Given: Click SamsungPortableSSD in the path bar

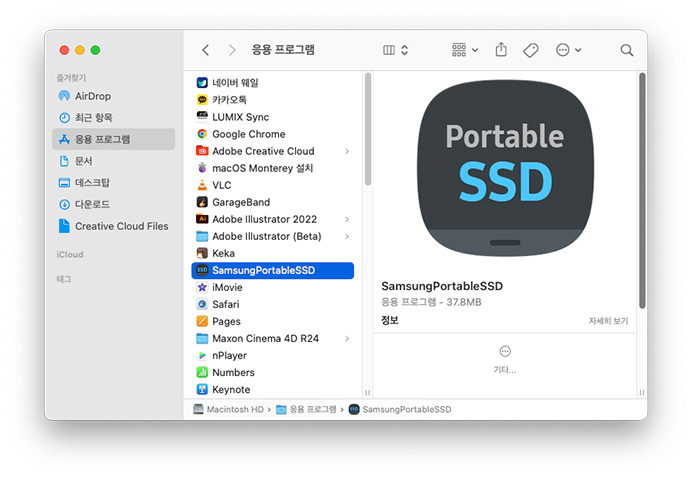Looking at the screenshot, I should [400, 409].
